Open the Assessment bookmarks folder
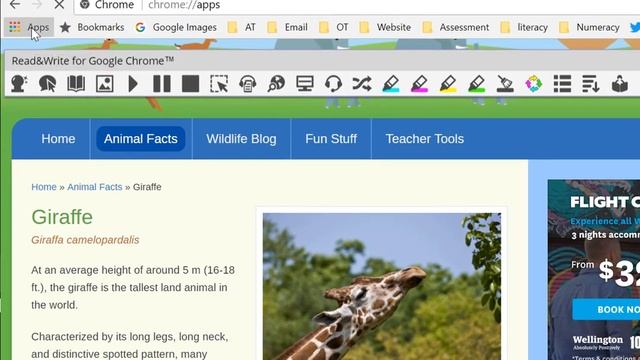 tap(456, 27)
